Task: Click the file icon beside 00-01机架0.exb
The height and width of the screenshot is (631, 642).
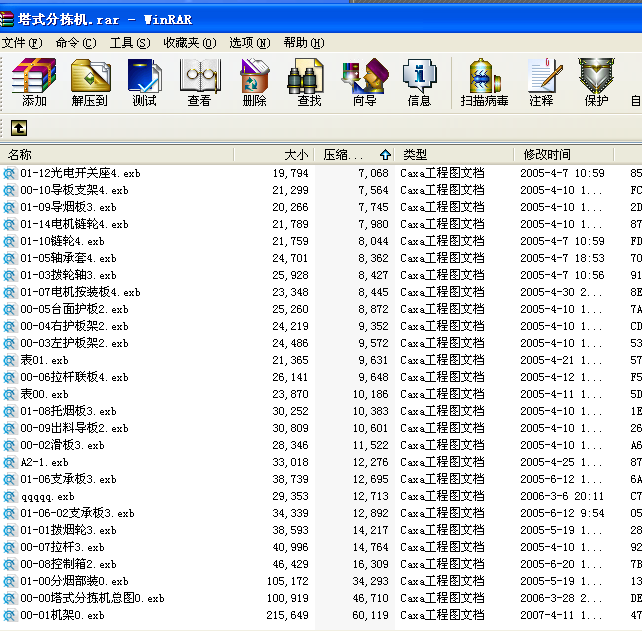Action: pos(10,615)
